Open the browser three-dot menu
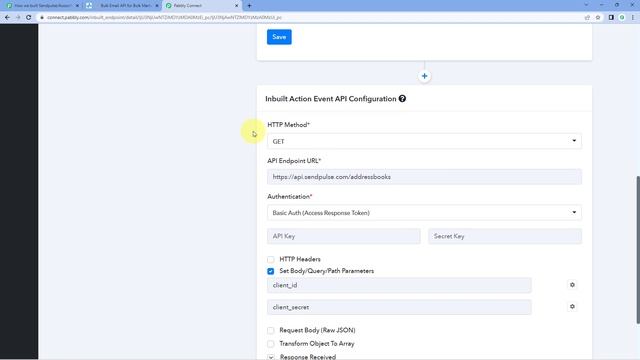The image size is (640, 360). click(x=633, y=18)
